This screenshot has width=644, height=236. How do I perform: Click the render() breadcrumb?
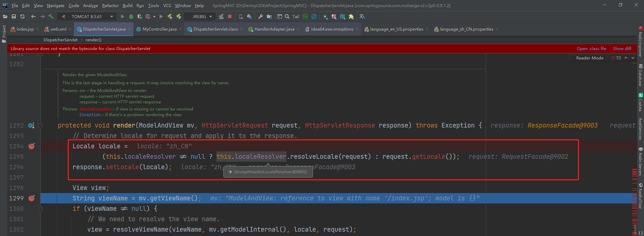(x=93, y=40)
